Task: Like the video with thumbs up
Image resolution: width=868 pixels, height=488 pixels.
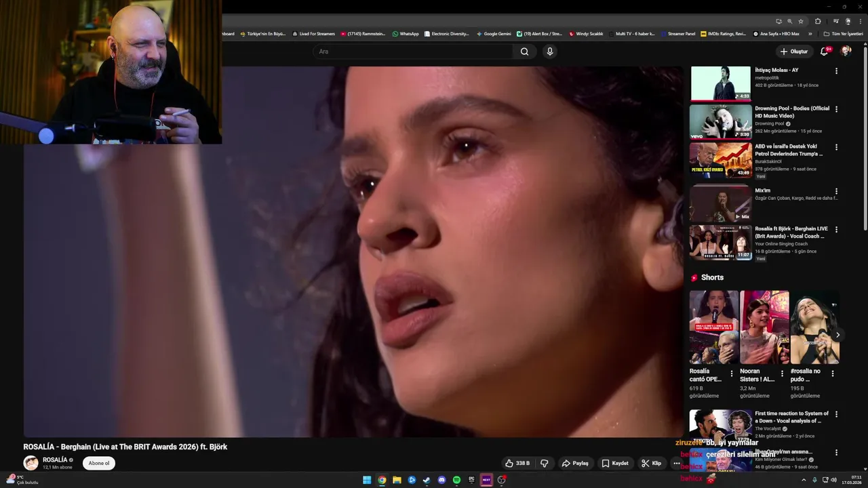Action: click(517, 464)
